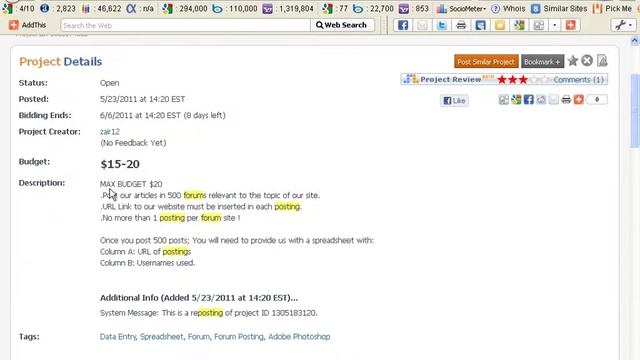
Task: Click the share counter showing 0
Action: 597,100
